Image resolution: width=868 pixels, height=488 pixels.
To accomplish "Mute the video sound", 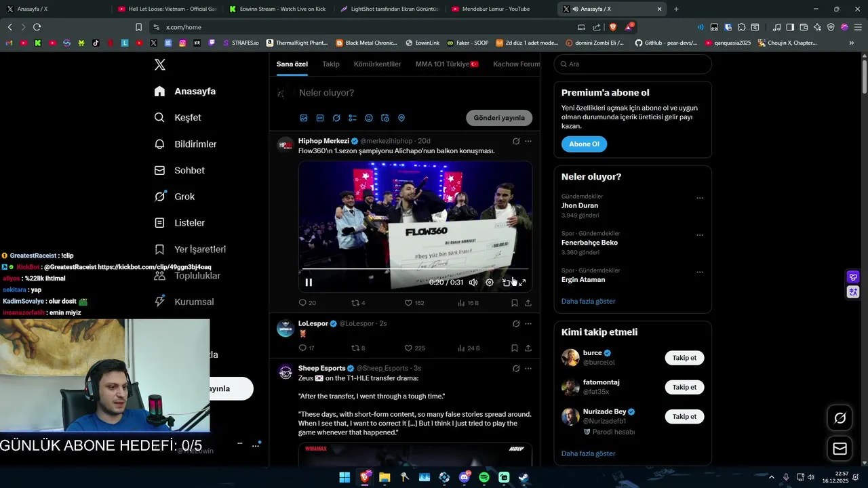I will [473, 283].
